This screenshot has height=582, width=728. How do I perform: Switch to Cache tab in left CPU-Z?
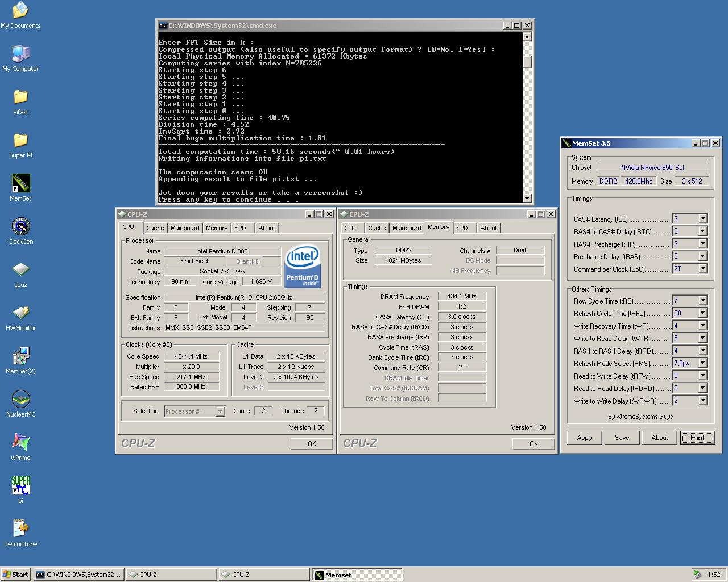point(155,228)
